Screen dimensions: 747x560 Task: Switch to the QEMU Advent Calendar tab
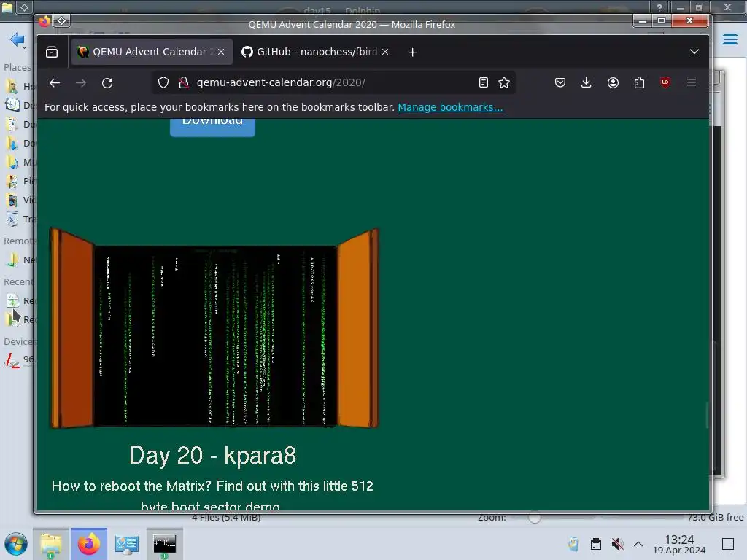152,52
